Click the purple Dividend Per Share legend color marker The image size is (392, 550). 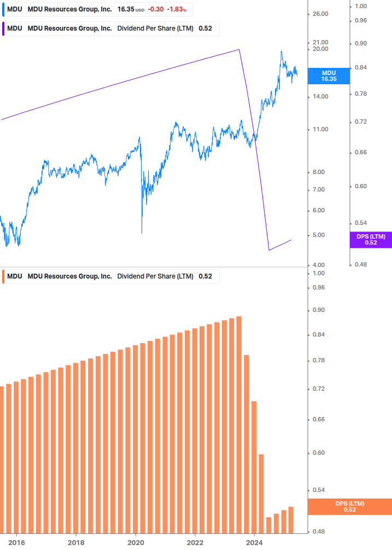click(3, 29)
